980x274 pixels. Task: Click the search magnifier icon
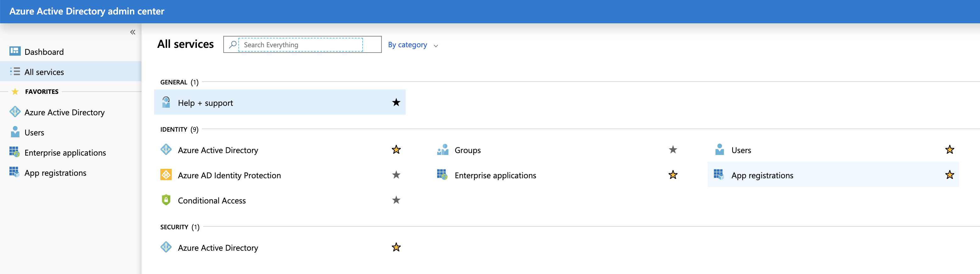[232, 45]
